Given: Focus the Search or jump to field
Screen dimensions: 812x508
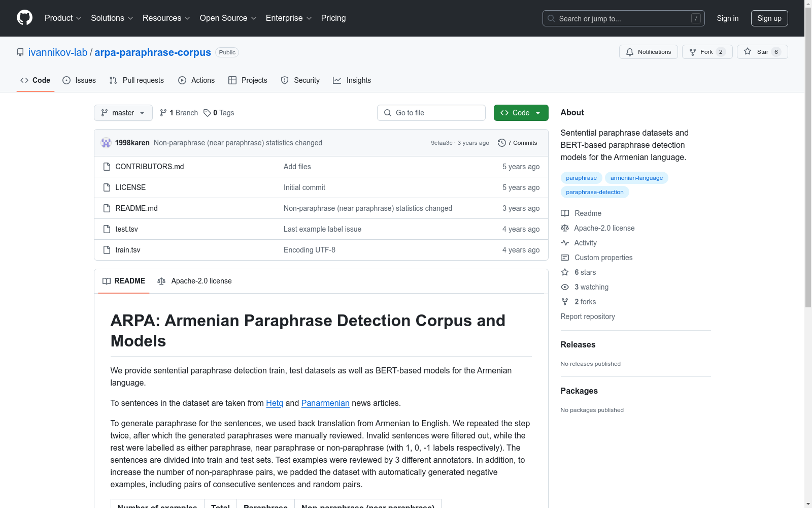Looking at the screenshot, I should click(x=623, y=18).
